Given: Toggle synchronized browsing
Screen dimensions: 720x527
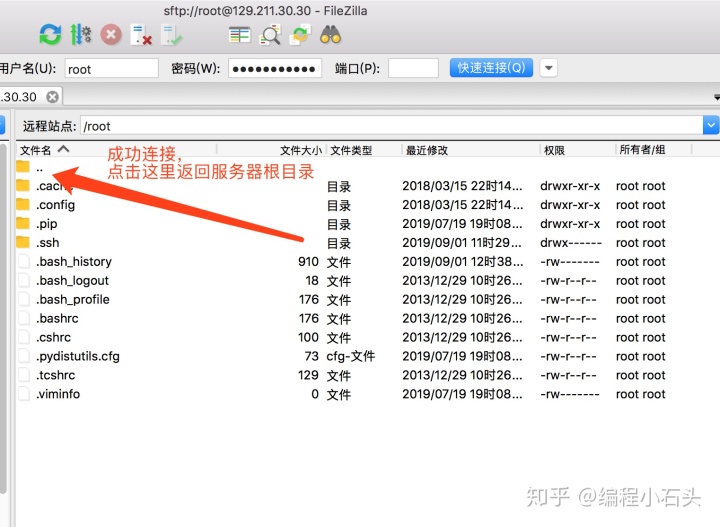Looking at the screenshot, I should (x=300, y=35).
